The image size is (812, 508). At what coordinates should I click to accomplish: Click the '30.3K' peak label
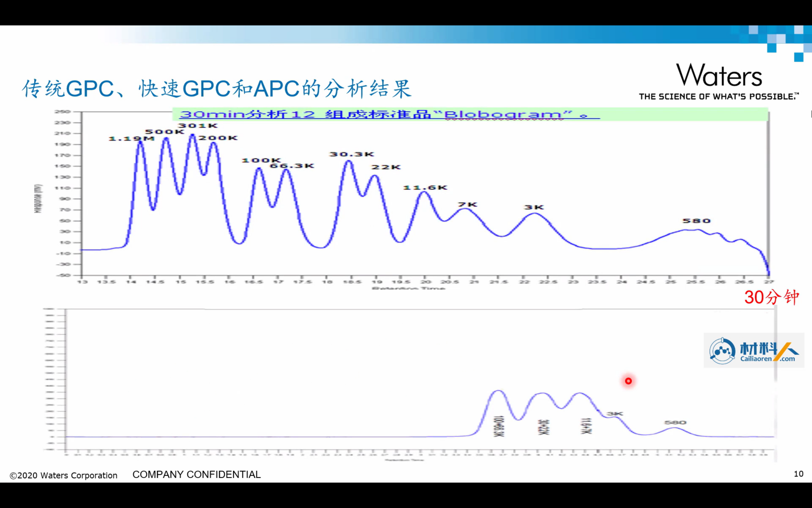351,154
